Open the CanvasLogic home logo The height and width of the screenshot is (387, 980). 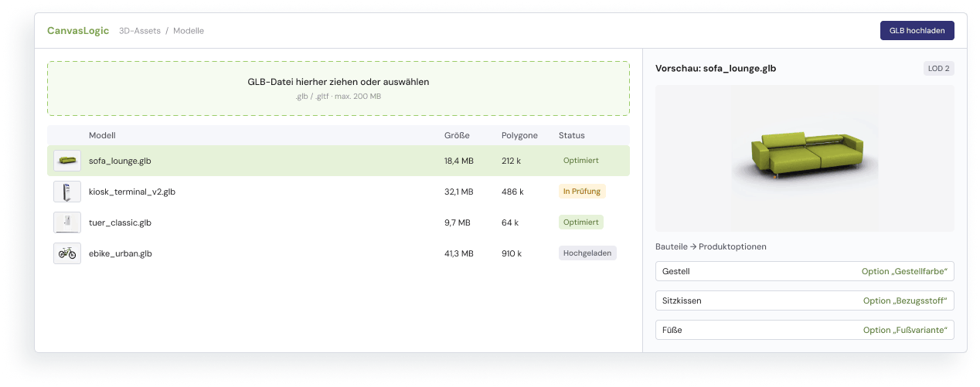[77, 31]
